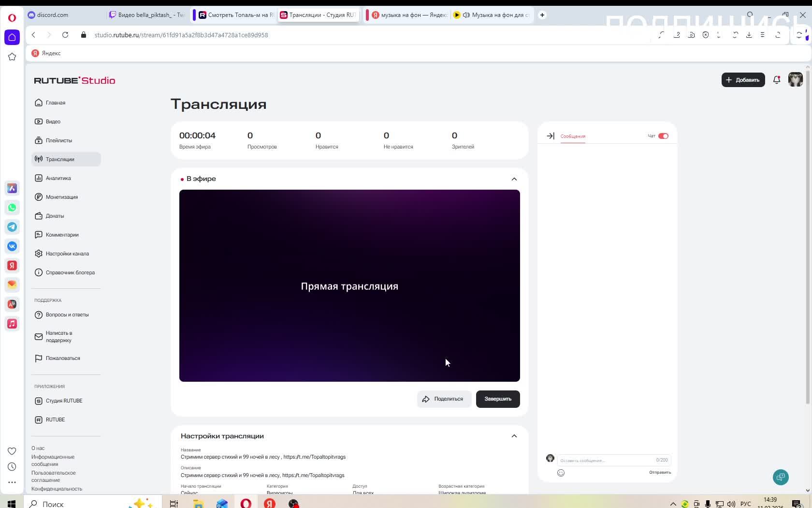
Task: Open Aria AI in Opera sidebar
Action: [12, 188]
